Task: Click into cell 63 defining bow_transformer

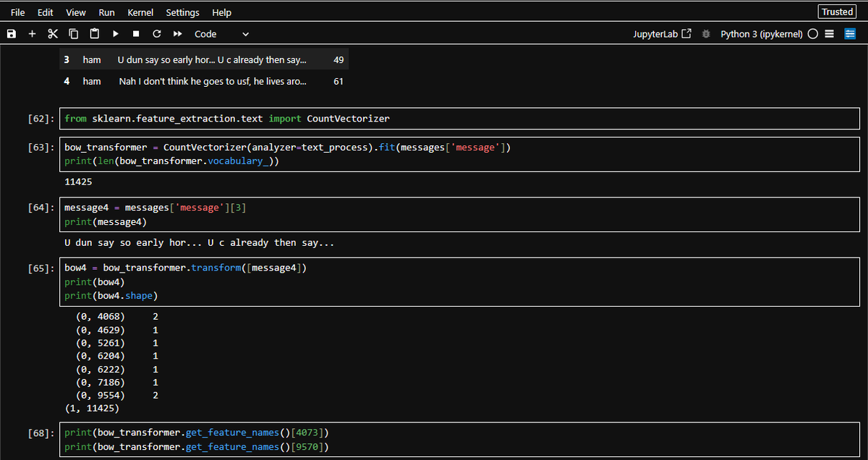Action: click(x=459, y=154)
